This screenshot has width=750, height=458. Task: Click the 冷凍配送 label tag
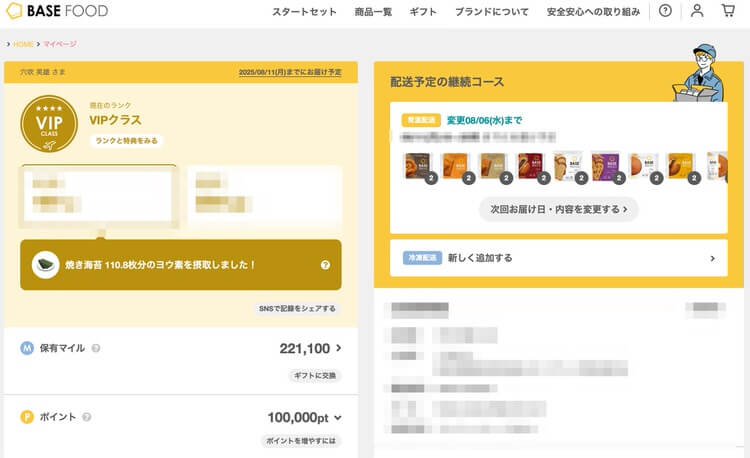(422, 258)
